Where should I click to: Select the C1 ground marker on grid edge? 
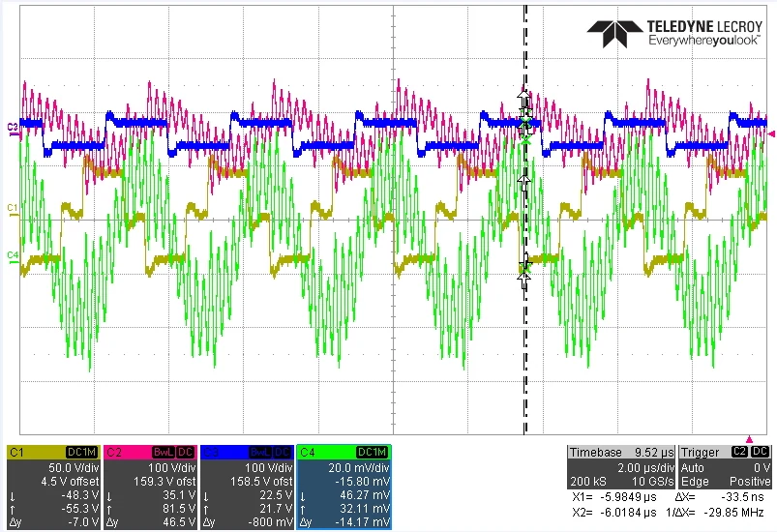click(x=13, y=208)
